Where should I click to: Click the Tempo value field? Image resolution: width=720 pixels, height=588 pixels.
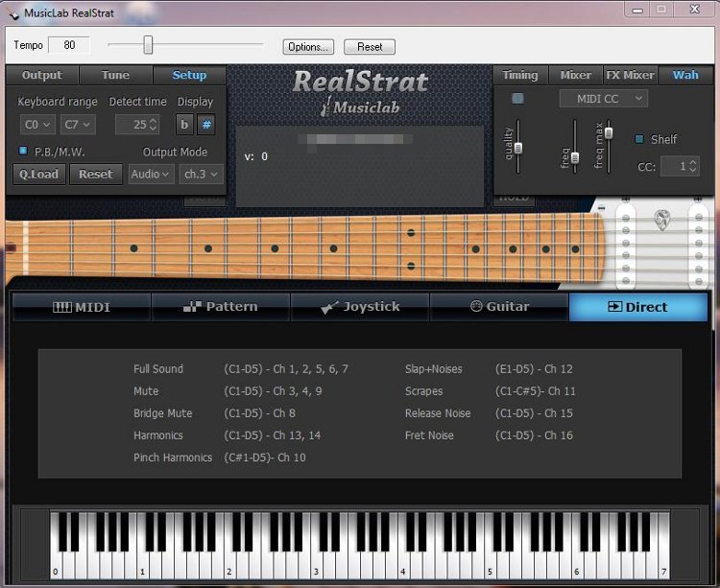coord(69,45)
